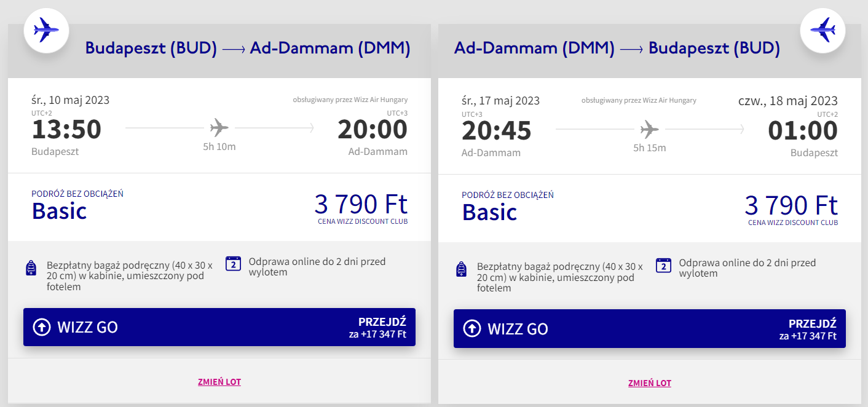Click the return flight airplane badge icon
868x407 pixels.
(x=823, y=30)
